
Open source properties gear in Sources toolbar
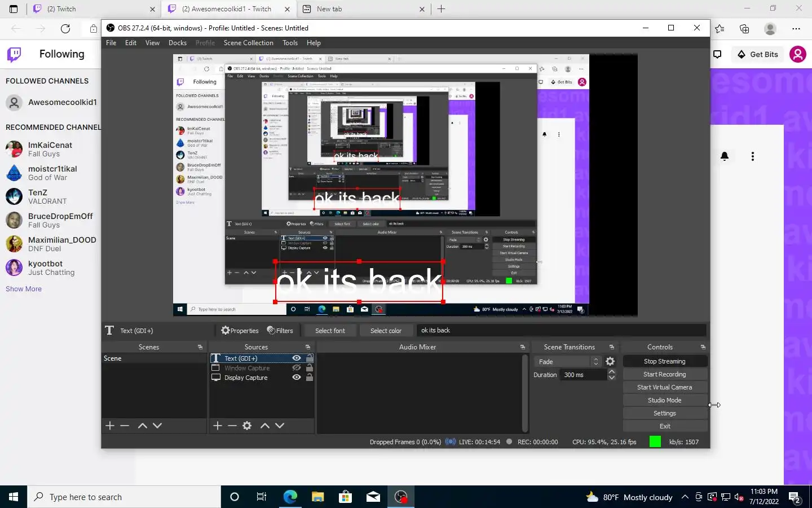click(x=247, y=426)
